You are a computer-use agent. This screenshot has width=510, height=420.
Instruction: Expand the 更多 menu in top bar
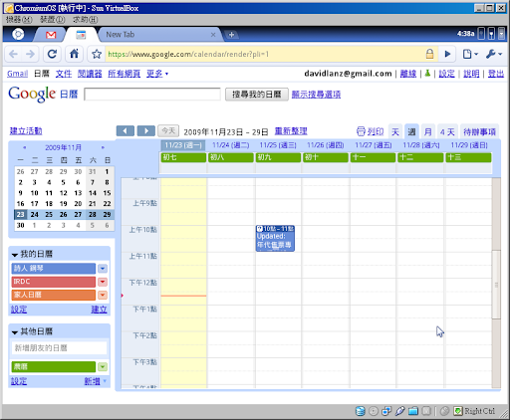coord(157,74)
